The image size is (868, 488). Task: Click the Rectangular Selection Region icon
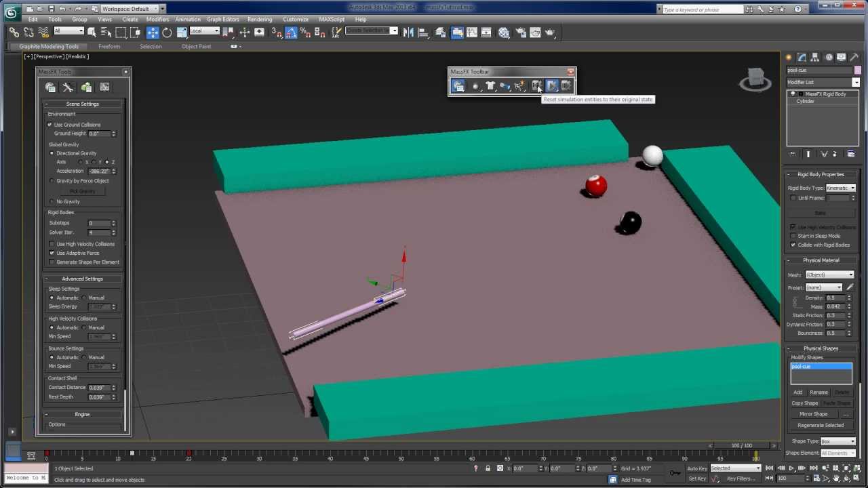click(x=121, y=32)
